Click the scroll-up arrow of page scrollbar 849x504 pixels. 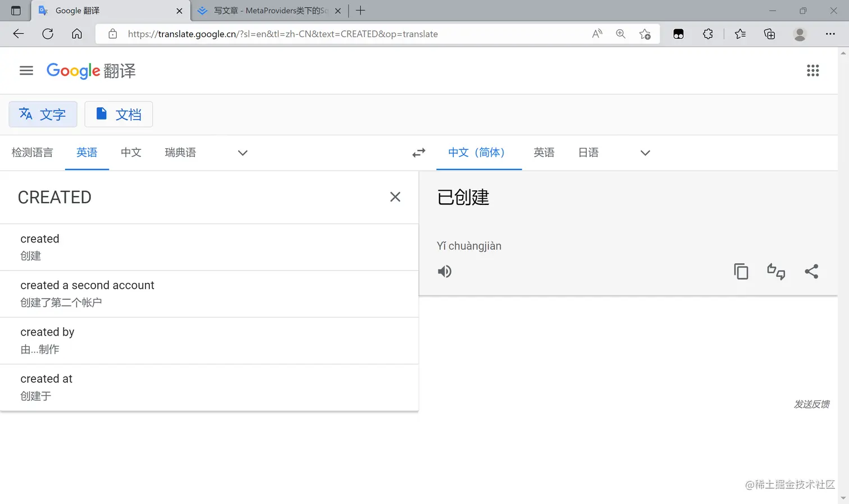click(843, 53)
